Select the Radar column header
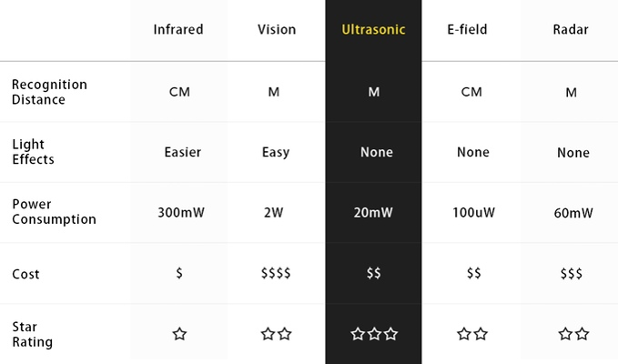 (x=572, y=30)
